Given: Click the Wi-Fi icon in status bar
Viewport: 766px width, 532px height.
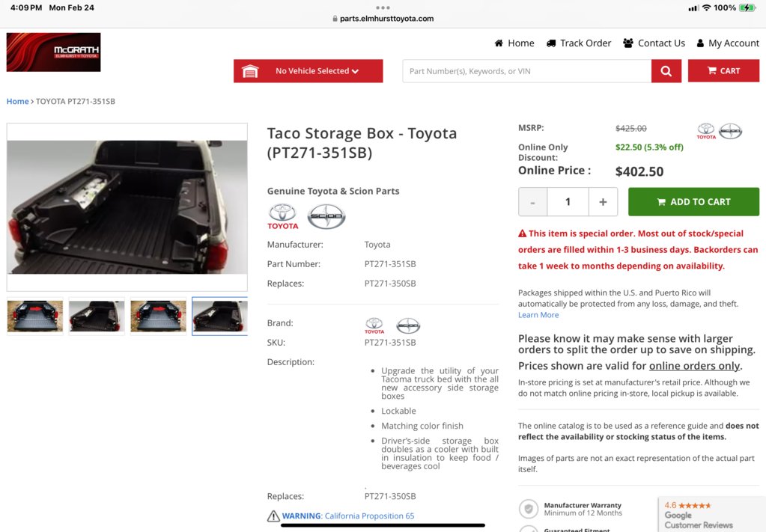Looking at the screenshot, I should [706, 7].
